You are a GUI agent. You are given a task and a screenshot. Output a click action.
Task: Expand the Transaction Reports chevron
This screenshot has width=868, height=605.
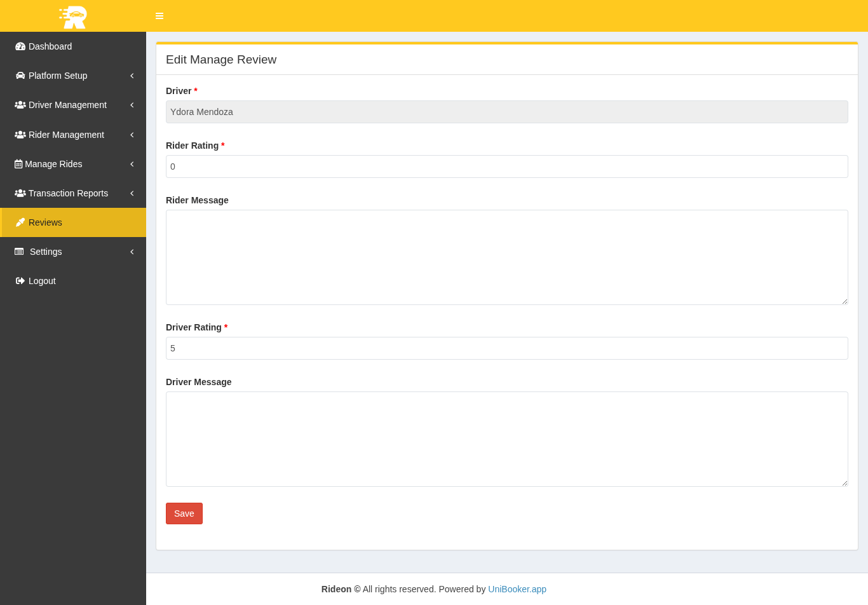132,193
